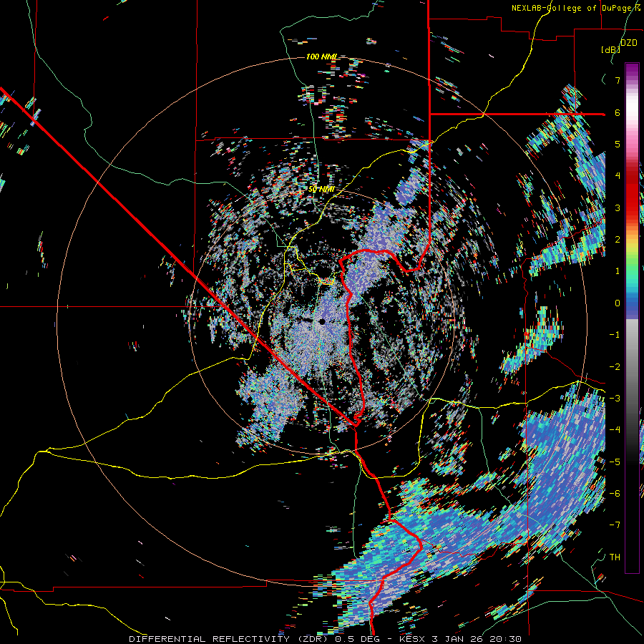The height and width of the screenshot is (644, 644).
Task: Click the 5 tick on the color scale
Action: (618, 144)
